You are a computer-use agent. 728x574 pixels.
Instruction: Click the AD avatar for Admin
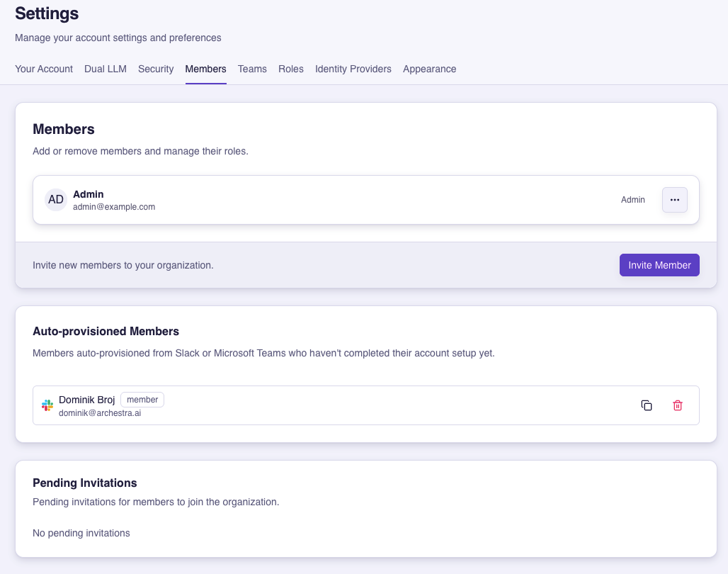[56, 200]
